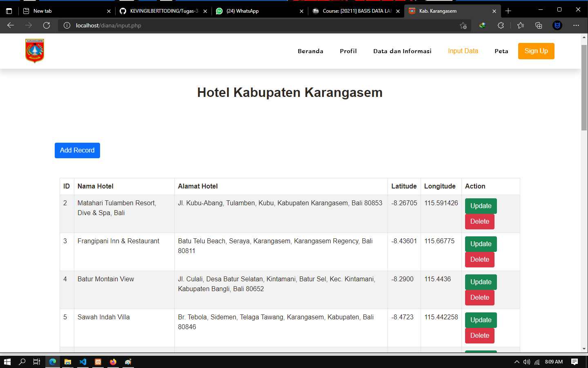
Task: Click Add Record to create a hotel entry
Action: coord(77,150)
